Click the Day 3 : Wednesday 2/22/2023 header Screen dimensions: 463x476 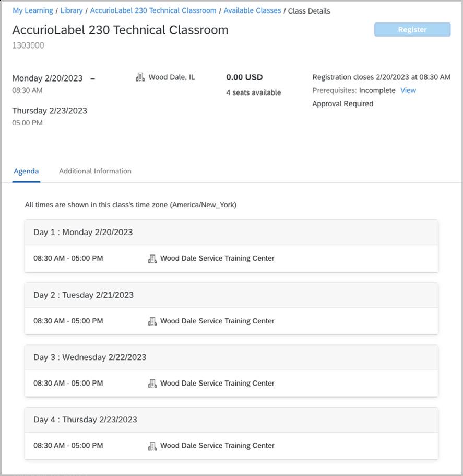click(x=90, y=357)
